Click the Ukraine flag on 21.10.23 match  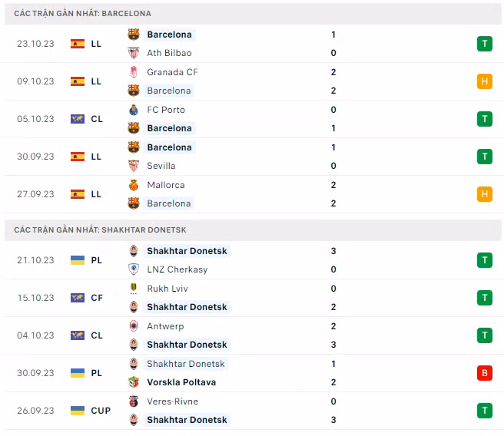click(78, 260)
